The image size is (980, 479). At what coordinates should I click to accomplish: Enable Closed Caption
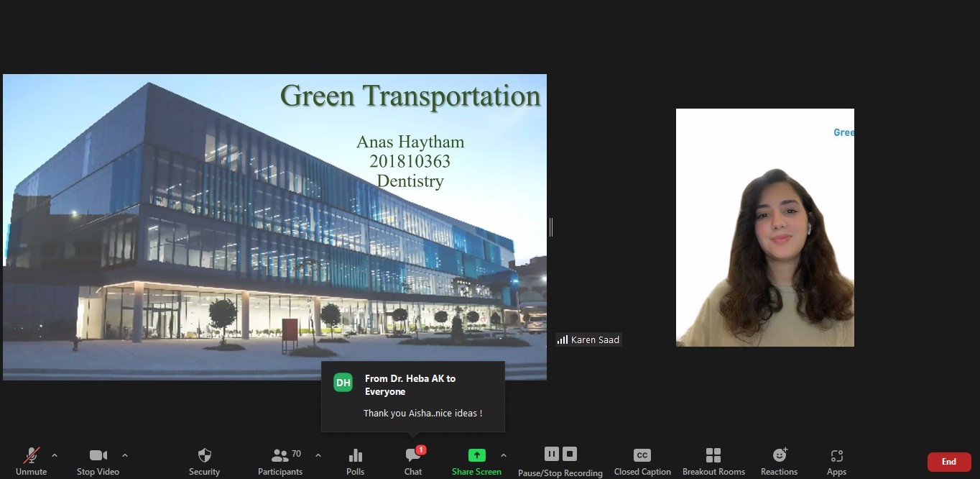642,460
